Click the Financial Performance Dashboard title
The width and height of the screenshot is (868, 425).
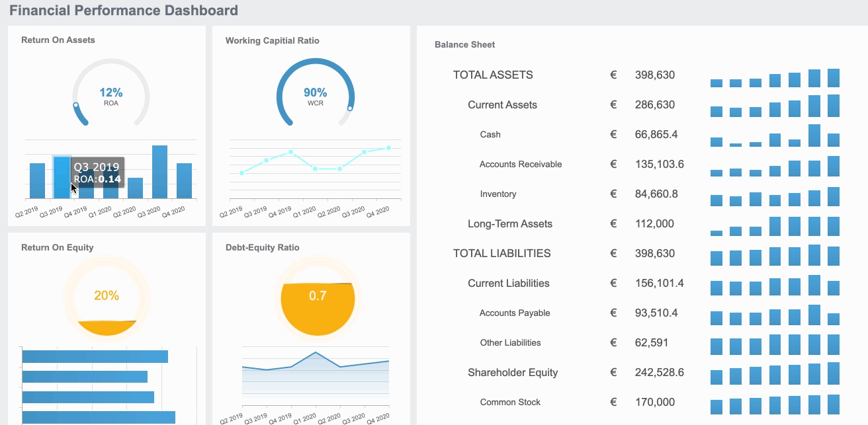click(x=125, y=10)
